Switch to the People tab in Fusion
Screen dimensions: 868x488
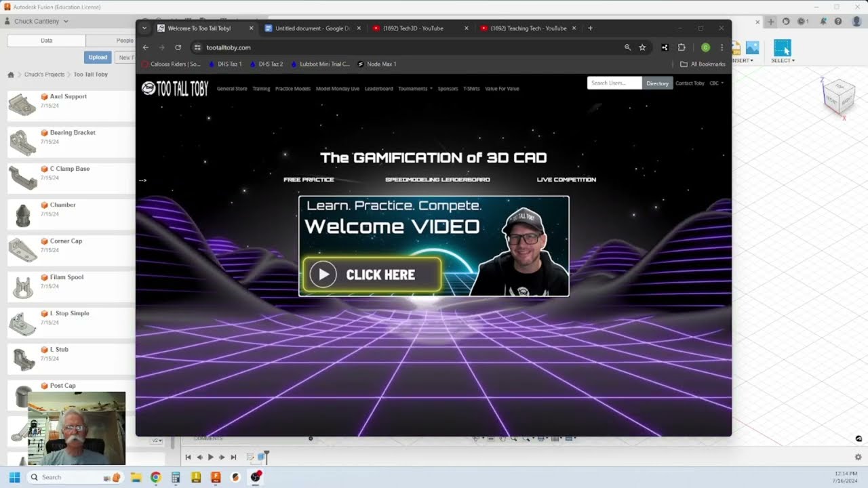pos(125,41)
